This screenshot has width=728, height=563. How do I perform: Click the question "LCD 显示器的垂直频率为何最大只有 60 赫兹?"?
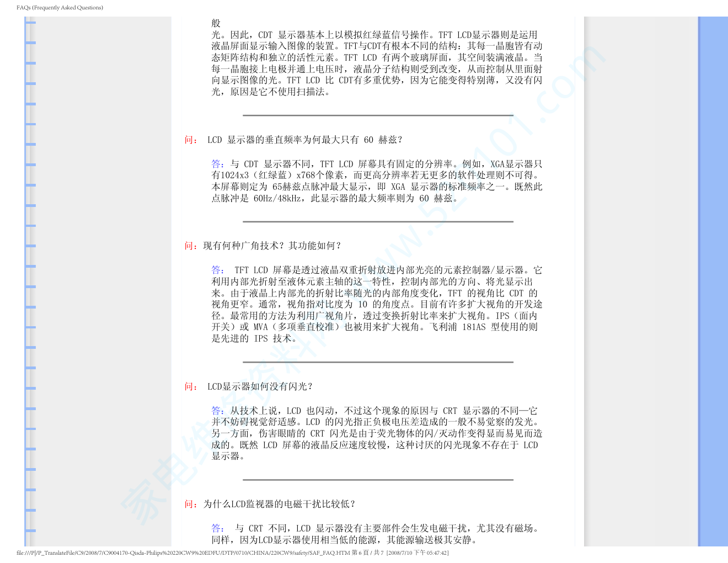305,140
